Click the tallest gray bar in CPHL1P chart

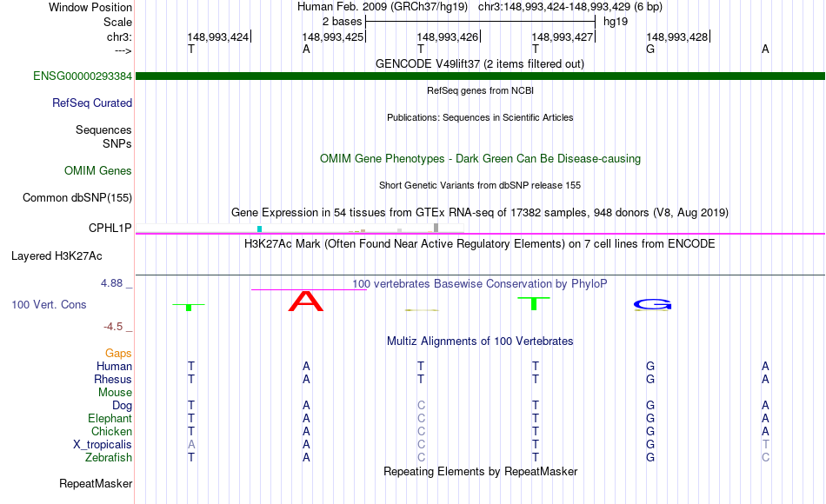coord(436,228)
